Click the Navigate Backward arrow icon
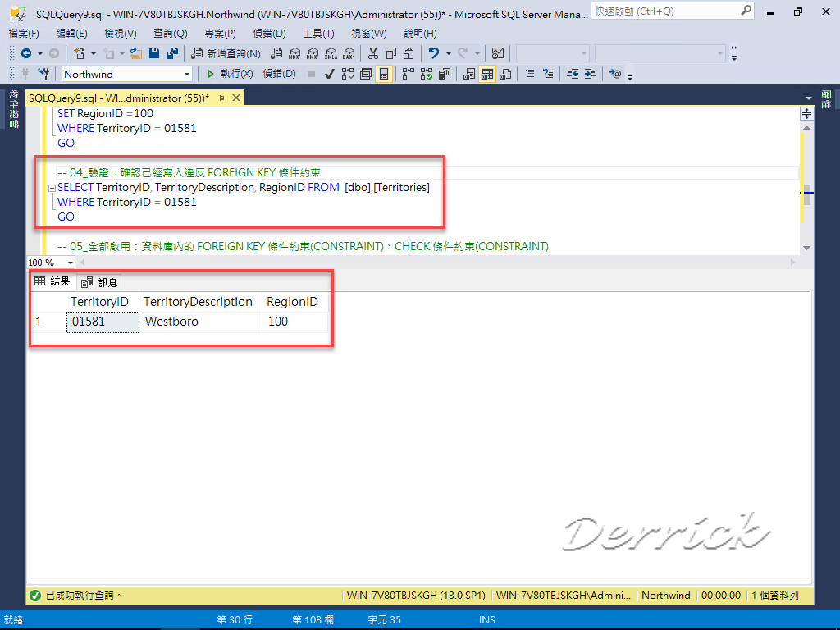840x630 pixels. [x=26, y=54]
